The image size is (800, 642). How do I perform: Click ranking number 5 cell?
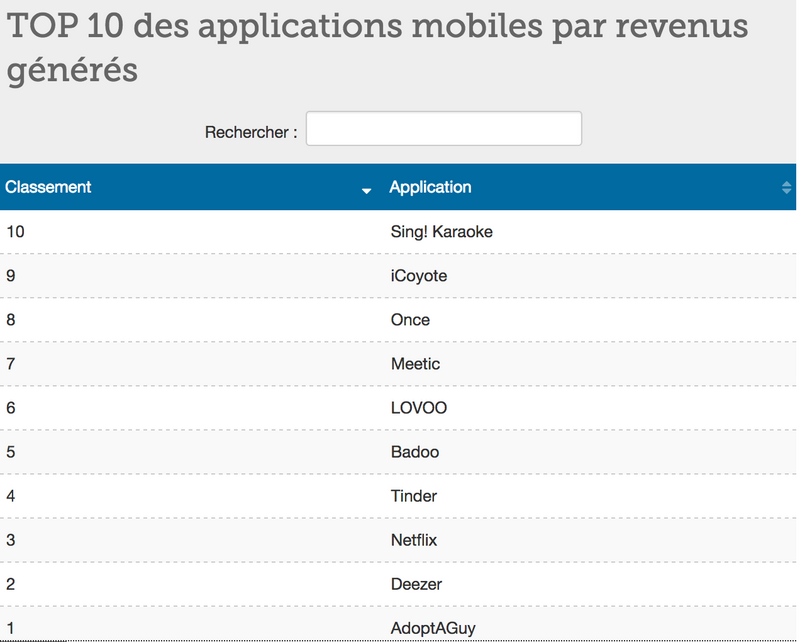click(x=192, y=452)
